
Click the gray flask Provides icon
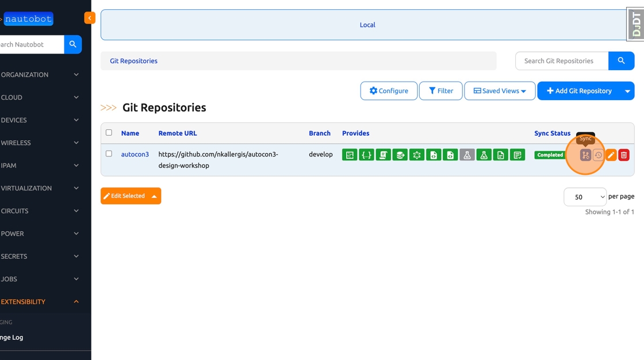pyautogui.click(x=467, y=155)
